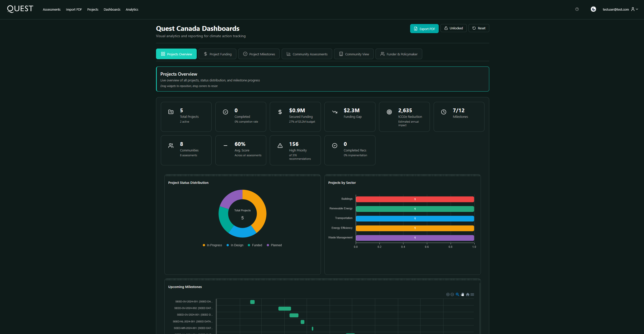This screenshot has width=644, height=334.
Task: Activate the hand pan tool
Action: [x=462, y=295]
